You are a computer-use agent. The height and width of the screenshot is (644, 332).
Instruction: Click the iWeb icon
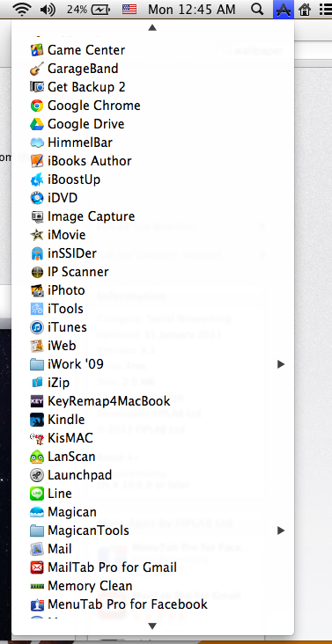click(x=37, y=346)
